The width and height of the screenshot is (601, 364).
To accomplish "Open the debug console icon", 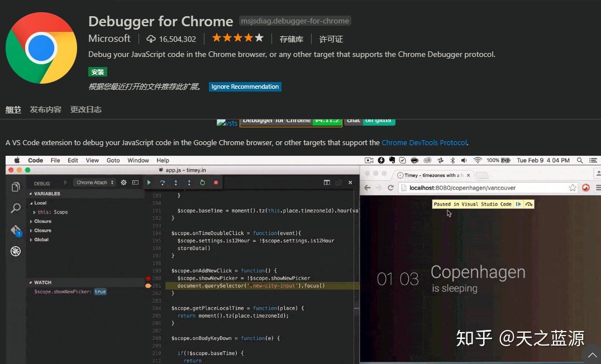I will [x=135, y=183].
